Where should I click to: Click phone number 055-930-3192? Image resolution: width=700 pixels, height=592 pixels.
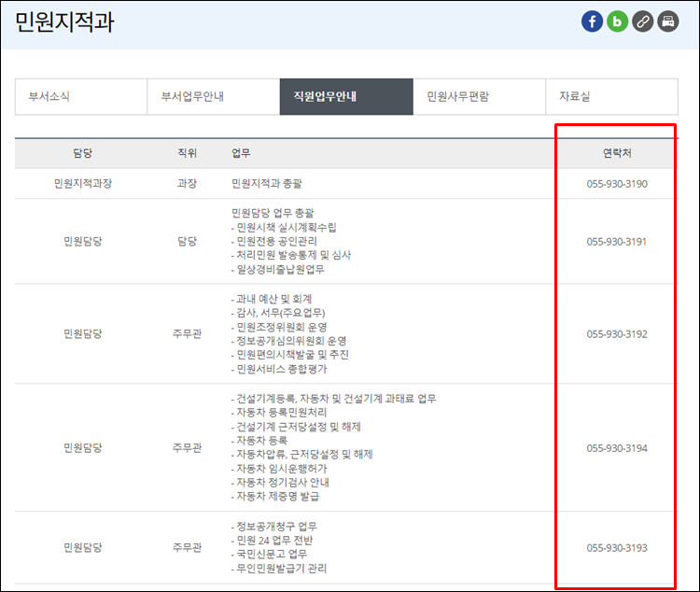coord(617,334)
